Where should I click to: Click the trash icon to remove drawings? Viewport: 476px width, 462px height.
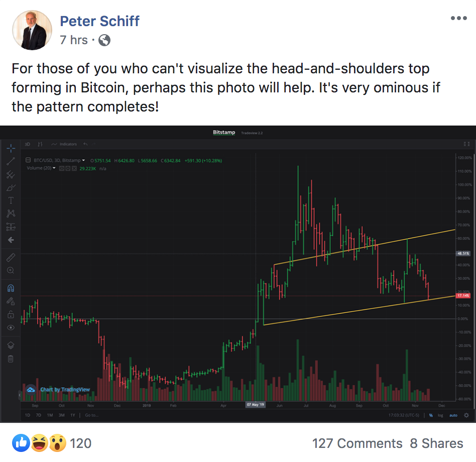pyautogui.click(x=11, y=359)
